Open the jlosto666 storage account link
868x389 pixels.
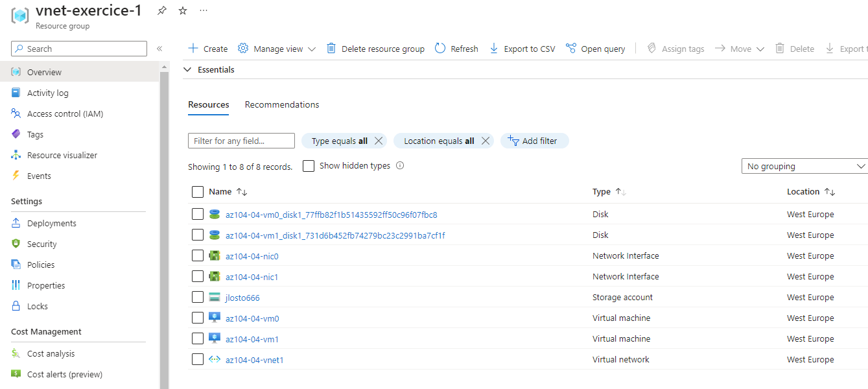point(242,297)
